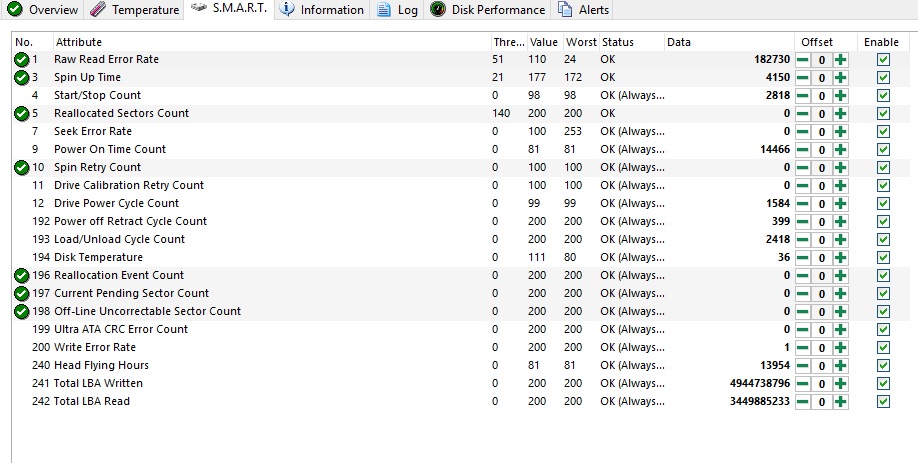Select the Drive Calibration Retry Count row

(x=460, y=186)
